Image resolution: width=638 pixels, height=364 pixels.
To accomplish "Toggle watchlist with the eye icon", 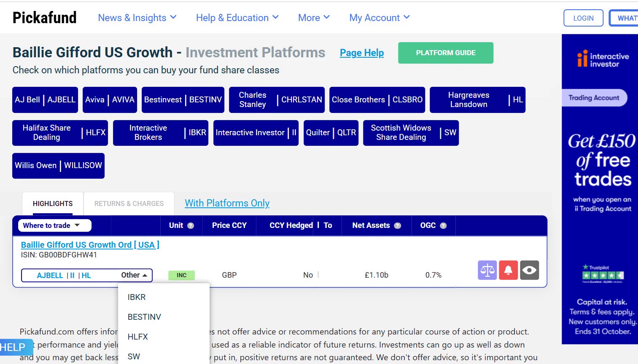I will click(530, 270).
